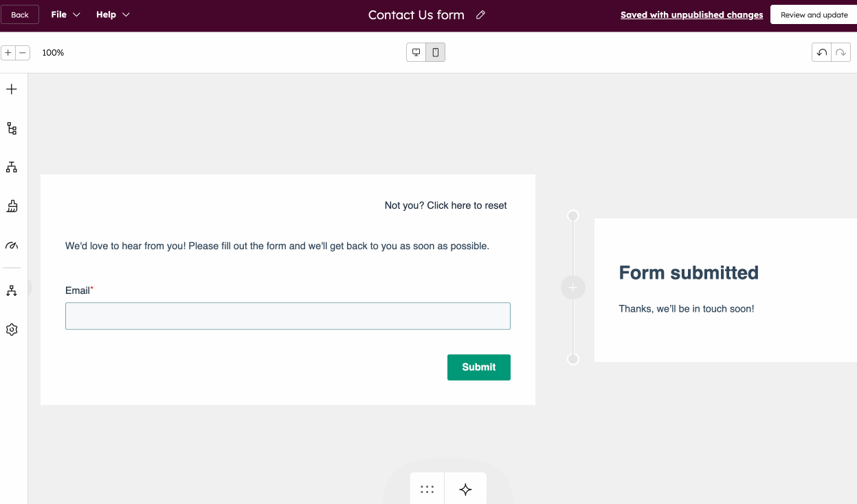Open the settings gear in the sidebar
The width and height of the screenshot is (857, 504).
[x=11, y=330]
